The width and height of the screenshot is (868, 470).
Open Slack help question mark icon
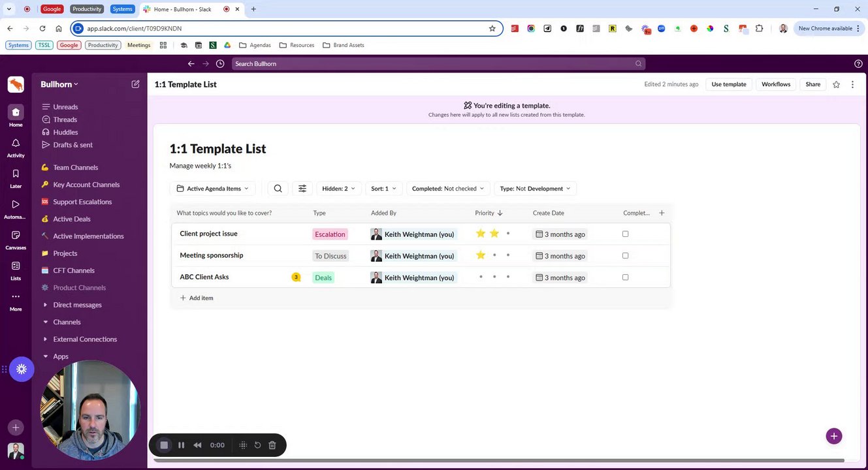coord(858,63)
